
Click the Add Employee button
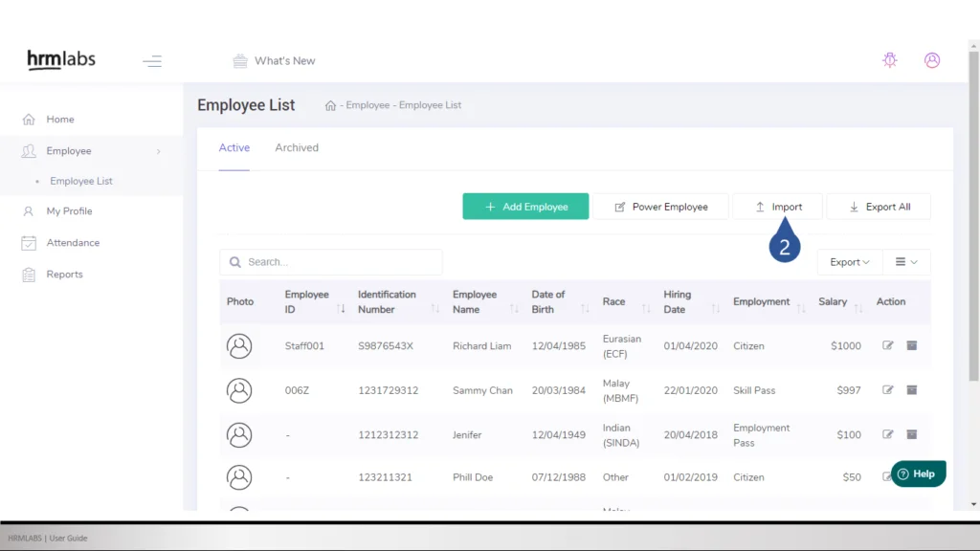coord(525,206)
